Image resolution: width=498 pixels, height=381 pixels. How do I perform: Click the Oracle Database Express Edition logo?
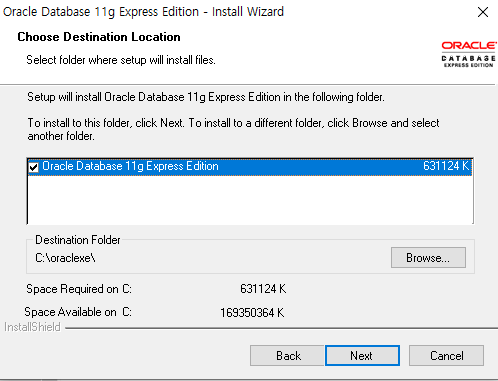(x=468, y=54)
